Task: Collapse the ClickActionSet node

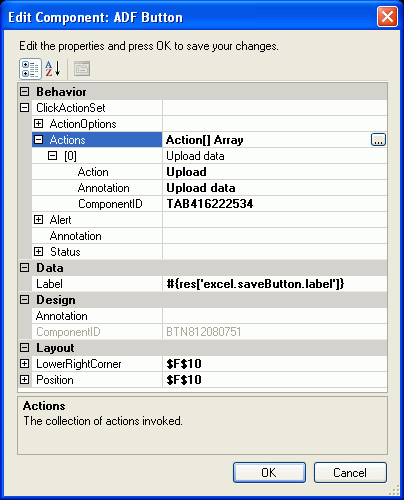Action: pos(25,107)
